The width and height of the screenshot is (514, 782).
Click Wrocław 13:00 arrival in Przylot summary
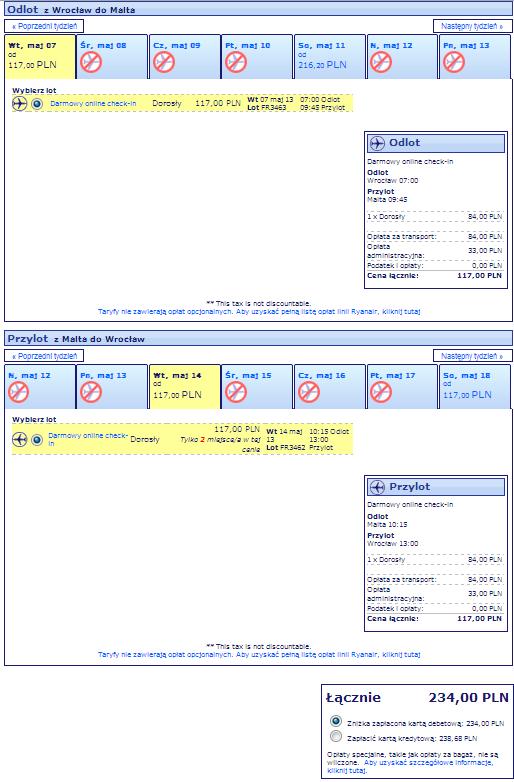(393, 544)
